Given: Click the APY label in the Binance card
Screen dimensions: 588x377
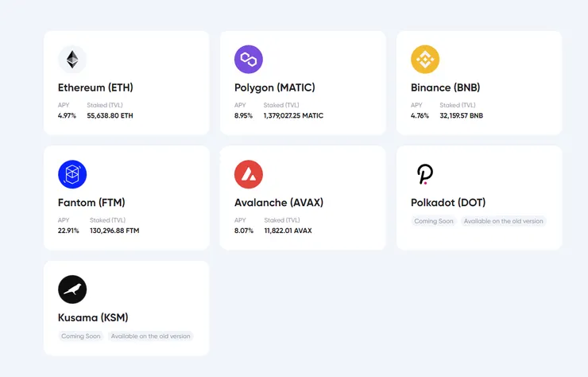Looking at the screenshot, I should (x=416, y=105).
